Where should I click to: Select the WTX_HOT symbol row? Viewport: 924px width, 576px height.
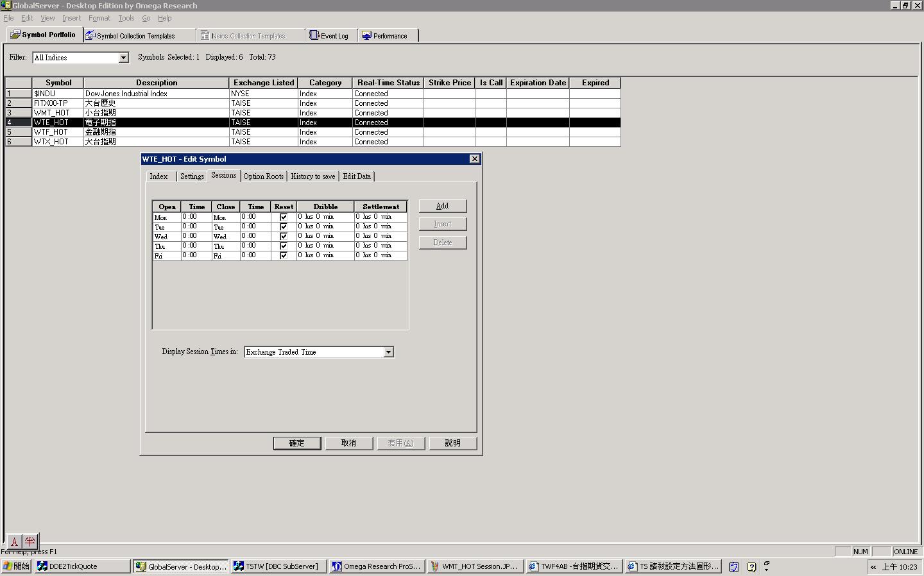click(x=313, y=142)
